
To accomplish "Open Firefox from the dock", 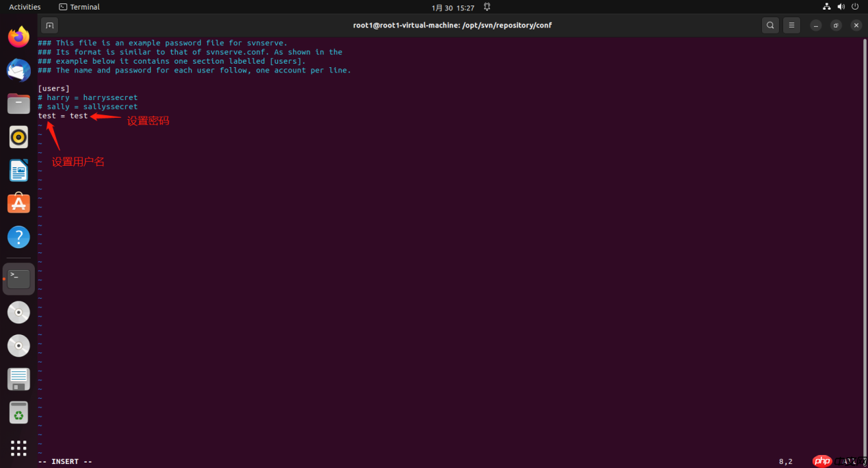I will click(x=18, y=36).
